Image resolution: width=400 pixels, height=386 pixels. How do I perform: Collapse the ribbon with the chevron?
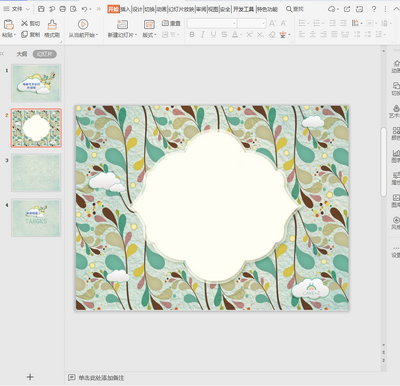point(396,9)
